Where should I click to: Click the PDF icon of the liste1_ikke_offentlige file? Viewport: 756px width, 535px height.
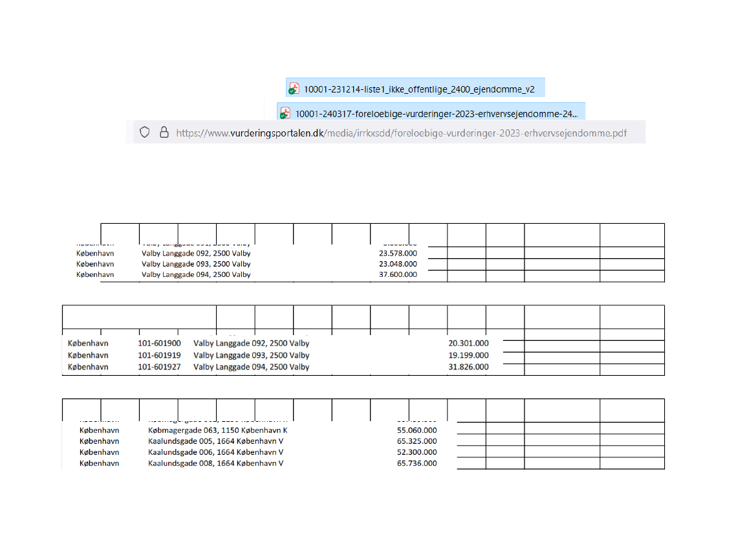coord(294,89)
